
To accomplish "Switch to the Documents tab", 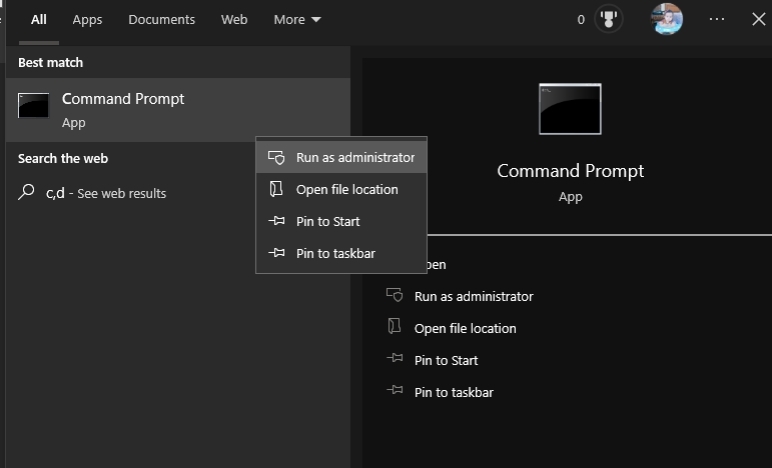I will [162, 19].
